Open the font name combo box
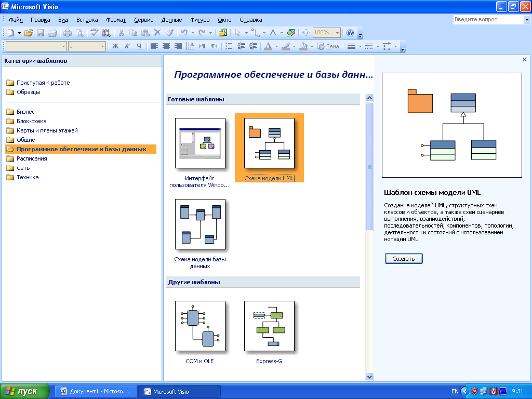The height and width of the screenshot is (399, 532). 36,46
